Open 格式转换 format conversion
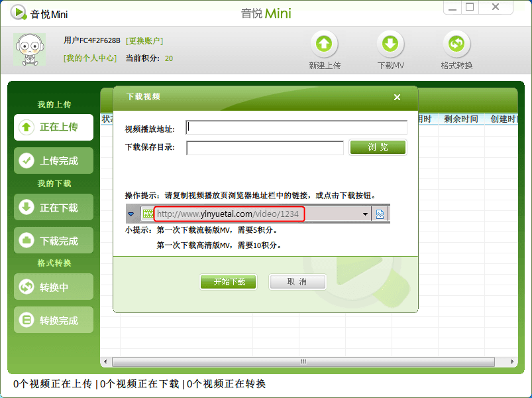Image resolution: width=532 pixels, height=398 pixels. click(456, 42)
